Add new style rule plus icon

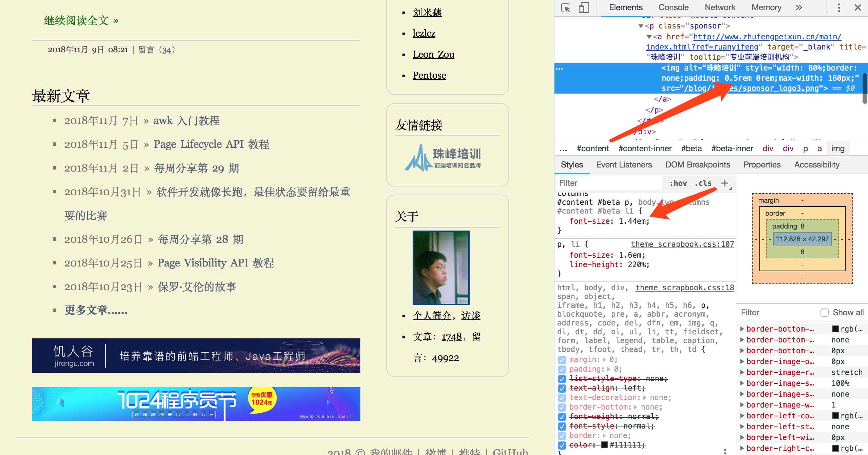tap(725, 183)
